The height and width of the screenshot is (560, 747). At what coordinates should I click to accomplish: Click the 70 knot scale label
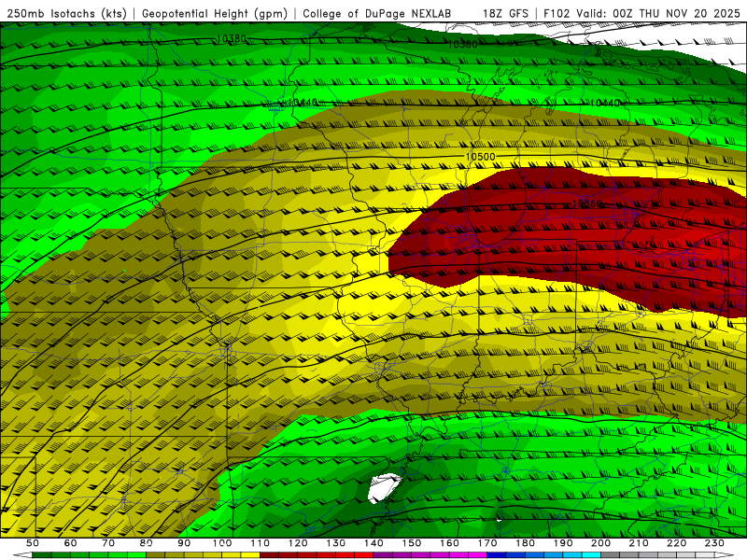(x=108, y=543)
